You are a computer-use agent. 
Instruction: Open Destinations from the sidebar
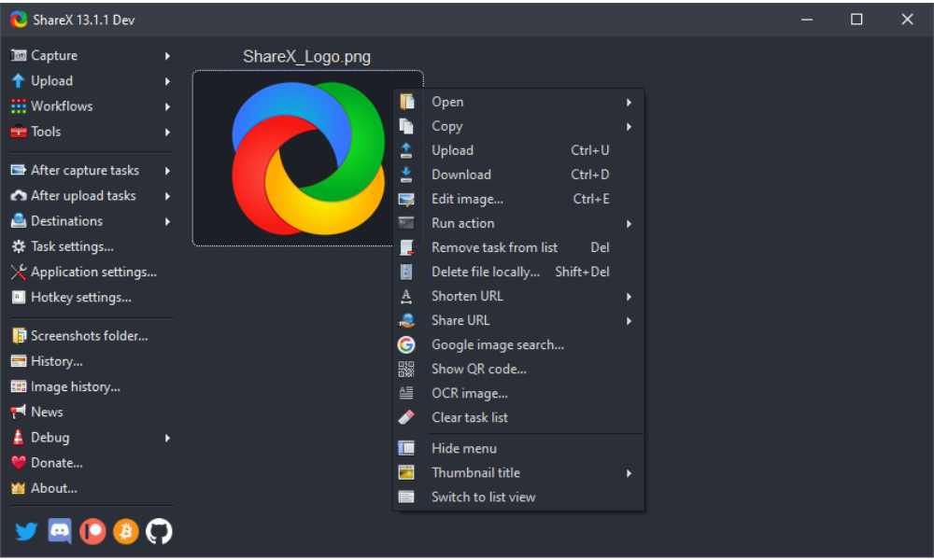pos(92,221)
